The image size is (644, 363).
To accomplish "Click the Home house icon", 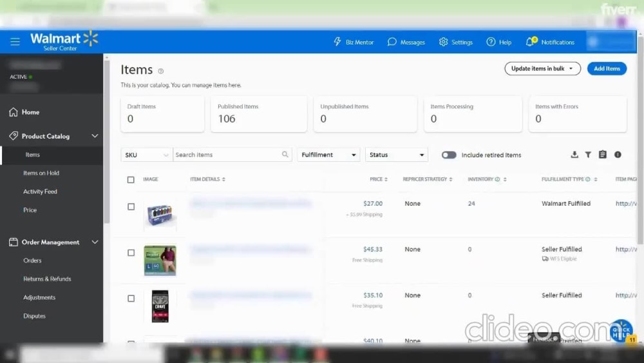I will tap(13, 112).
